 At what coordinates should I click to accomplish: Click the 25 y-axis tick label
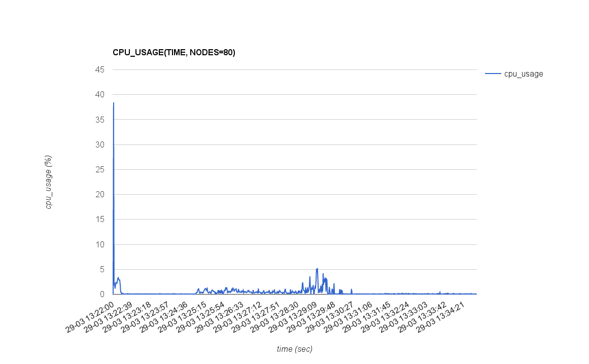pos(99,169)
